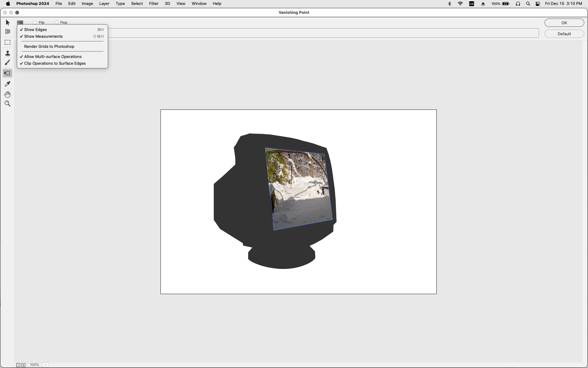This screenshot has width=588, height=368.
Task: Select the Edit Plane arrow tool
Action: (x=8, y=23)
